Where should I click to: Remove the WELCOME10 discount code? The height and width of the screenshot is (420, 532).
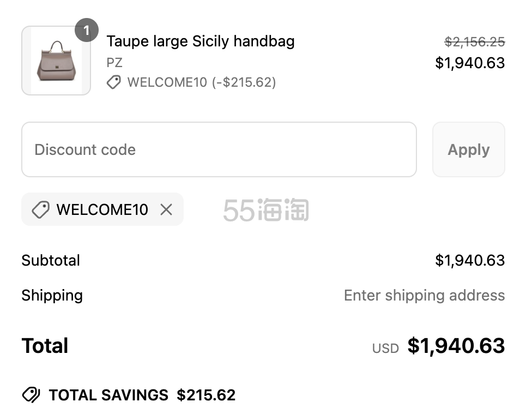(166, 209)
